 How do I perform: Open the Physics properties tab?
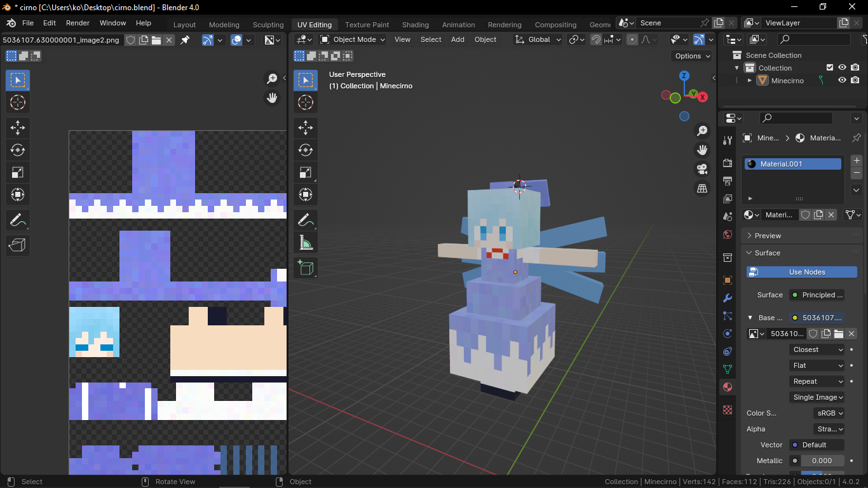(x=728, y=334)
